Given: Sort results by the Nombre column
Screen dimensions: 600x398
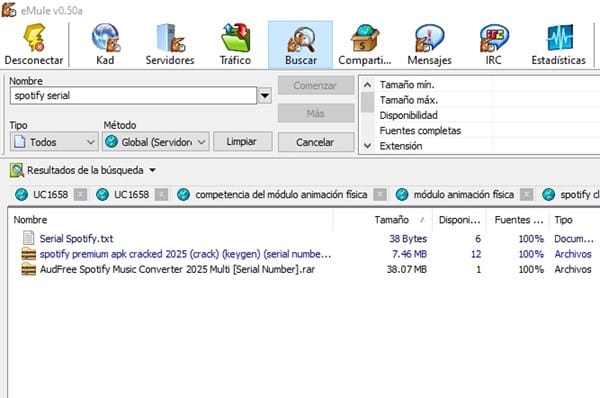Looking at the screenshot, I should point(170,220).
